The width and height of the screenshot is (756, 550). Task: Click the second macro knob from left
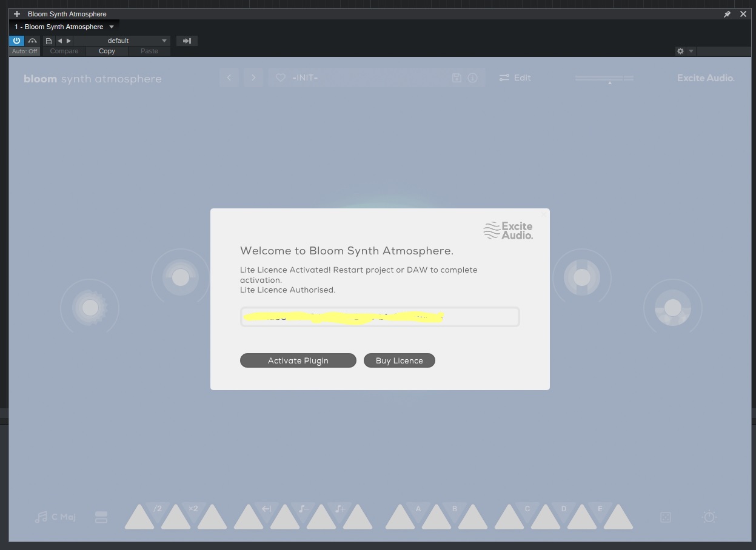pos(181,277)
